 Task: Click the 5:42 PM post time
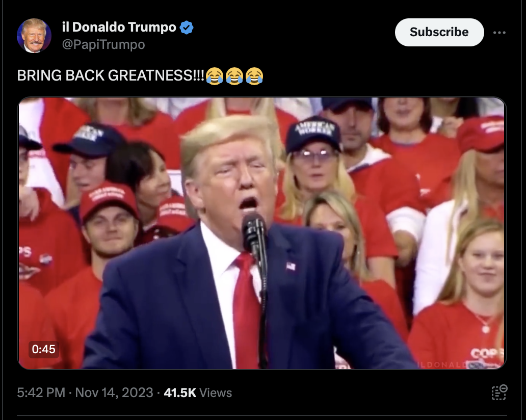coord(41,392)
